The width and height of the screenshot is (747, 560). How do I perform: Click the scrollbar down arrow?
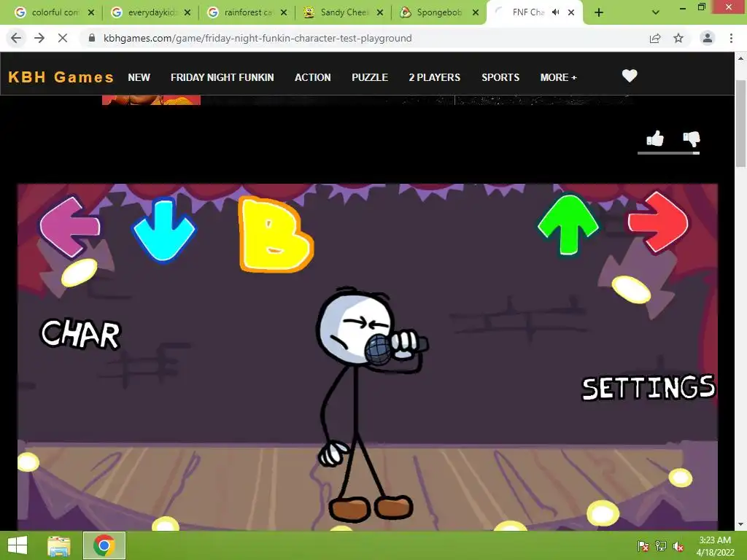pos(740,524)
